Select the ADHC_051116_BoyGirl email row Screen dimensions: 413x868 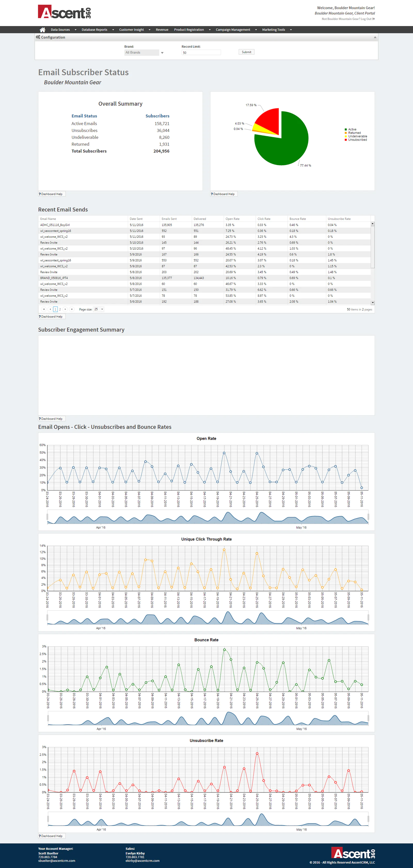[204, 225]
